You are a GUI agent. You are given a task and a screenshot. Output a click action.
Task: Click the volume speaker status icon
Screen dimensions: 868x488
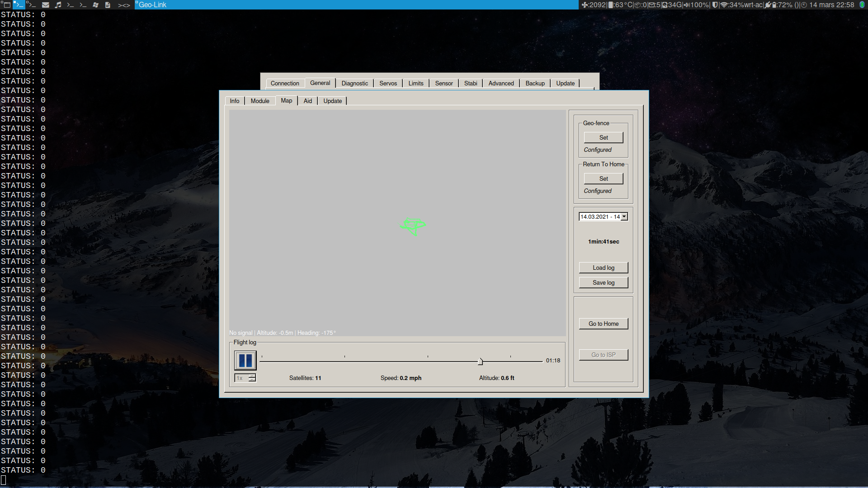tap(687, 5)
